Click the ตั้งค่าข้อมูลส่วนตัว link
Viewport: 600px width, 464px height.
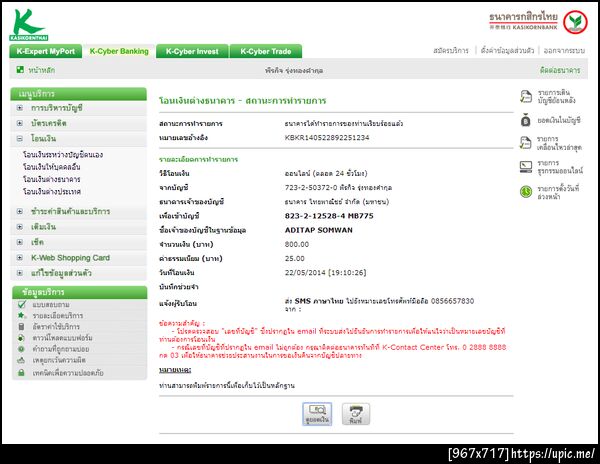pos(507,50)
